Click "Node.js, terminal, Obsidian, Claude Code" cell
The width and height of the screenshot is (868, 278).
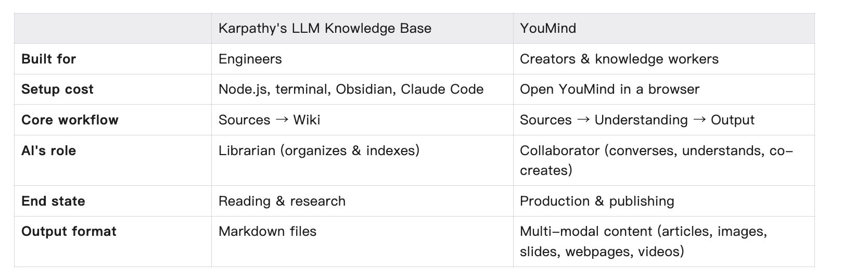coord(351,89)
